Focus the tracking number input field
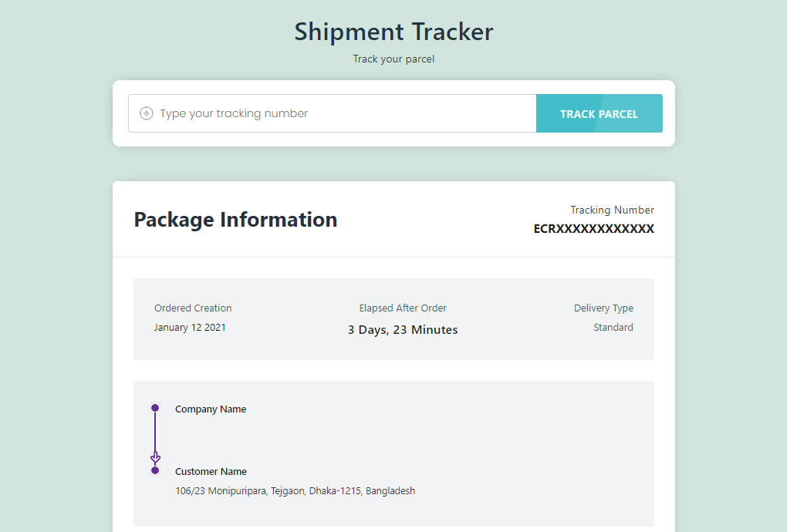The height and width of the screenshot is (532, 790). click(339, 113)
